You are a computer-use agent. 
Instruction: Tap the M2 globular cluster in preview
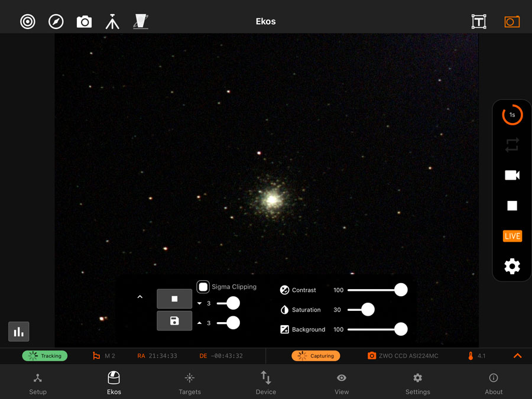(272, 200)
